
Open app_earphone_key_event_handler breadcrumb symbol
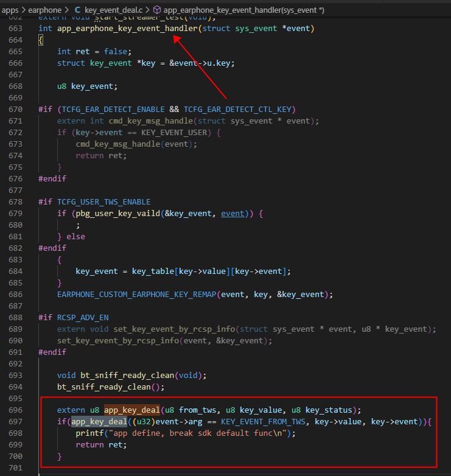pyautogui.click(x=243, y=10)
